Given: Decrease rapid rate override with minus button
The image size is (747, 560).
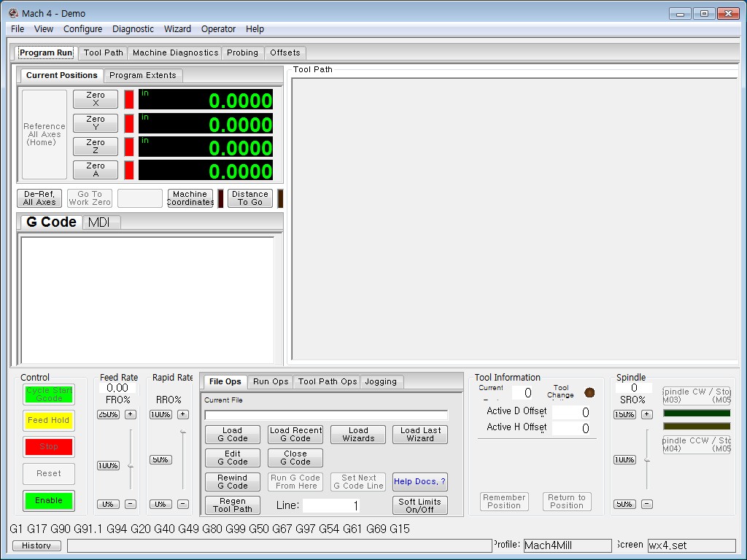Looking at the screenshot, I should click(x=183, y=504).
